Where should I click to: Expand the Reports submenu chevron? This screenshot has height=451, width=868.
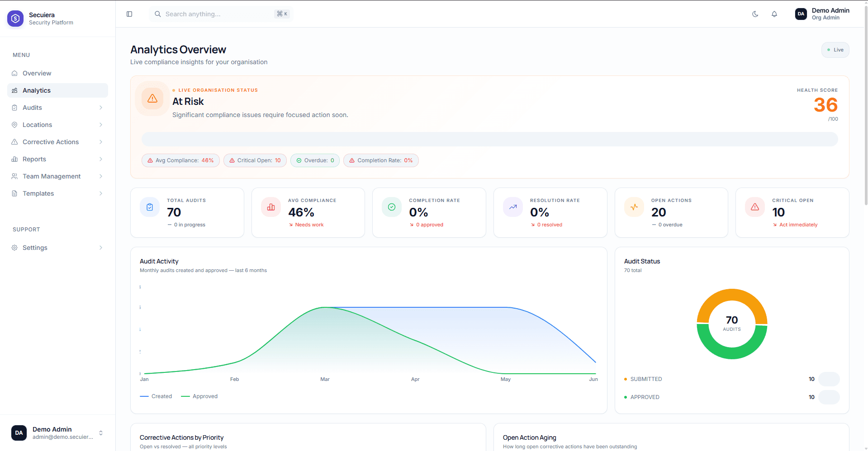coord(101,159)
